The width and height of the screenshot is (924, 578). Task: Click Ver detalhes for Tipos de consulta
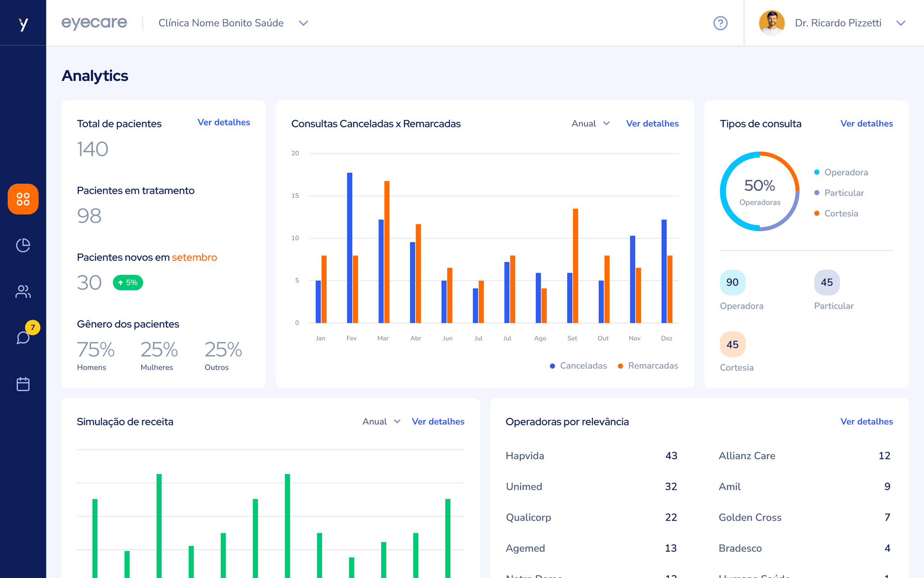[x=866, y=124]
